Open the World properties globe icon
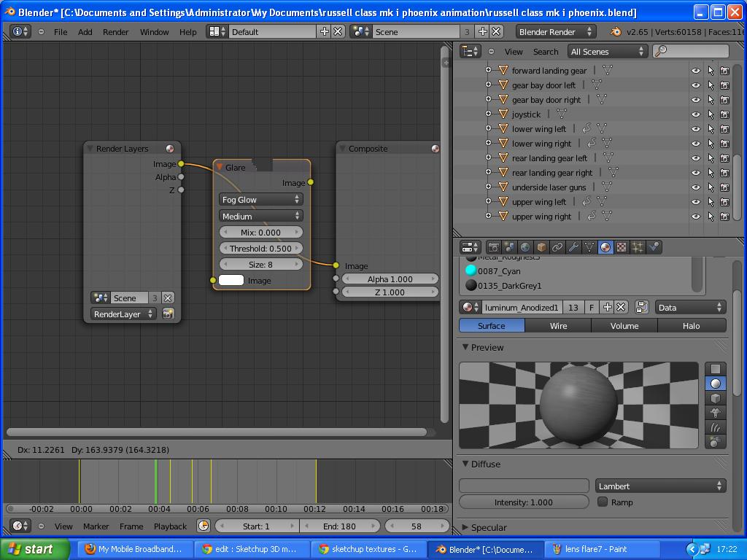Screen dimensions: 747x560 [525, 247]
